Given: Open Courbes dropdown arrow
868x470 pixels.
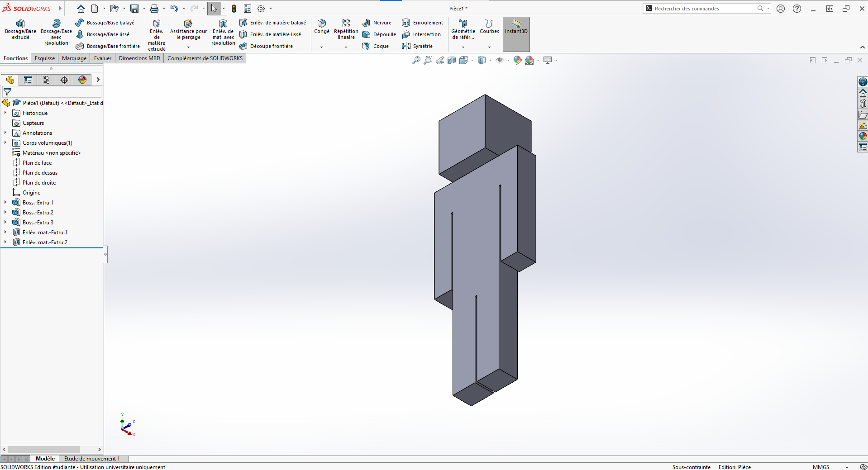Looking at the screenshot, I should pyautogui.click(x=489, y=47).
